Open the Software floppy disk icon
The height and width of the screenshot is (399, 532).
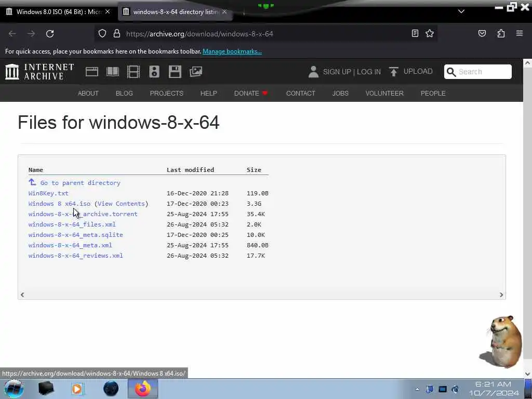tap(175, 72)
